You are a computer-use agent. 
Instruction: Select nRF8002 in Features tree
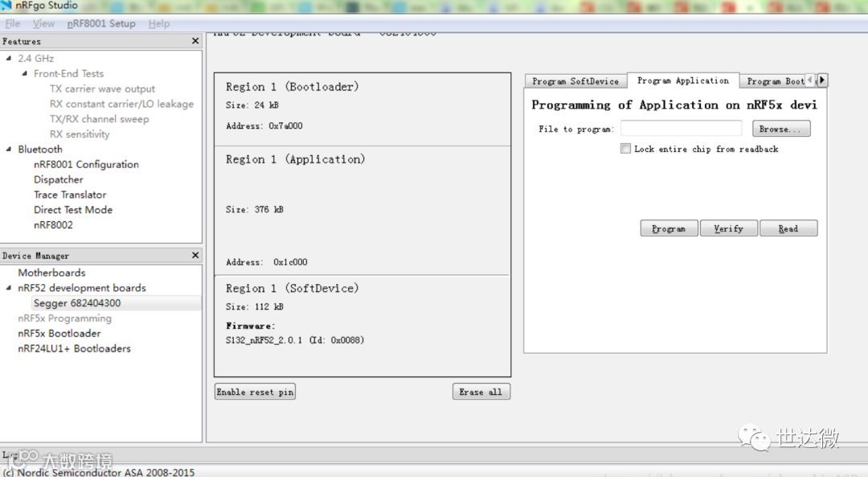pos(53,225)
